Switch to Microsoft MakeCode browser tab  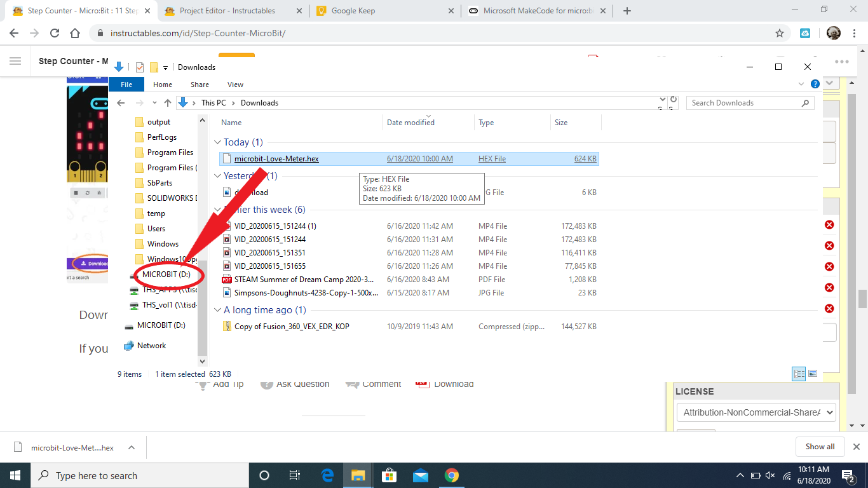pos(537,11)
